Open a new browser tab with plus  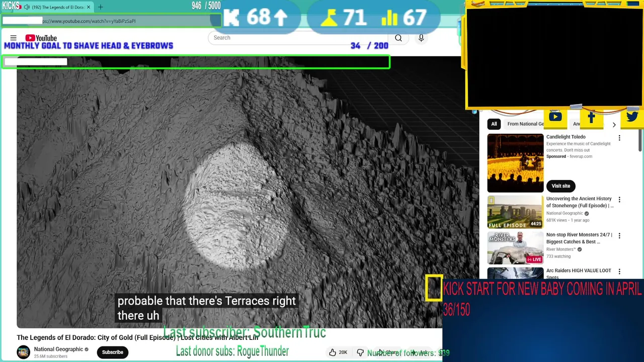click(100, 7)
